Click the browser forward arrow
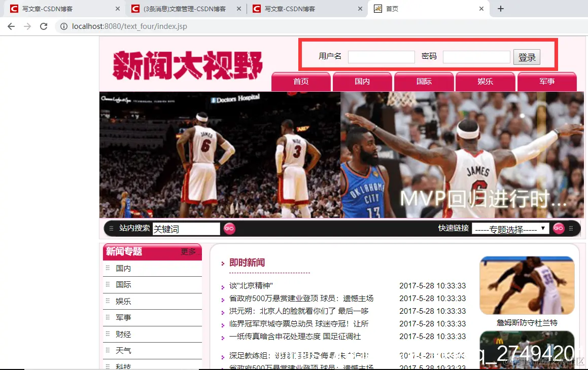This screenshot has height=370, width=588. [x=27, y=26]
